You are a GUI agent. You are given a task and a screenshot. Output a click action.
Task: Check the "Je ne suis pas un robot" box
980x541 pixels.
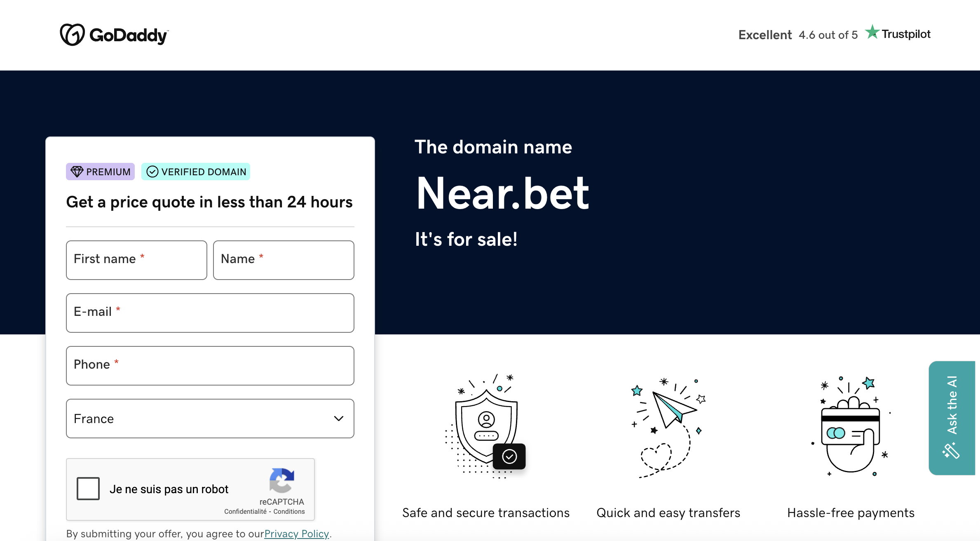pyautogui.click(x=88, y=489)
